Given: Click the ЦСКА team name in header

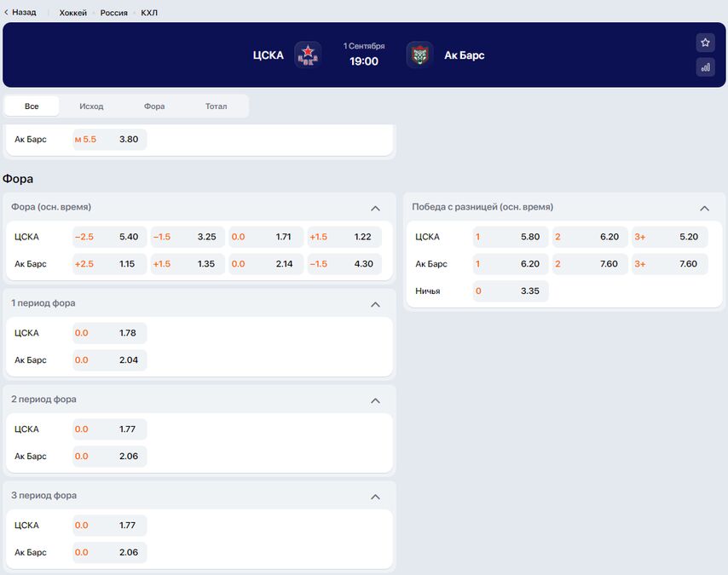Looking at the screenshot, I should pos(268,55).
